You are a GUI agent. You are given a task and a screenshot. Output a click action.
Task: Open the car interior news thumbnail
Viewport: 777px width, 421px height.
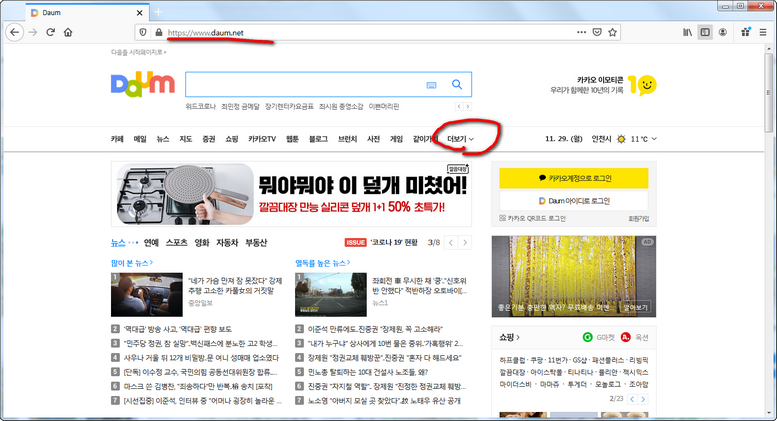[147, 295]
